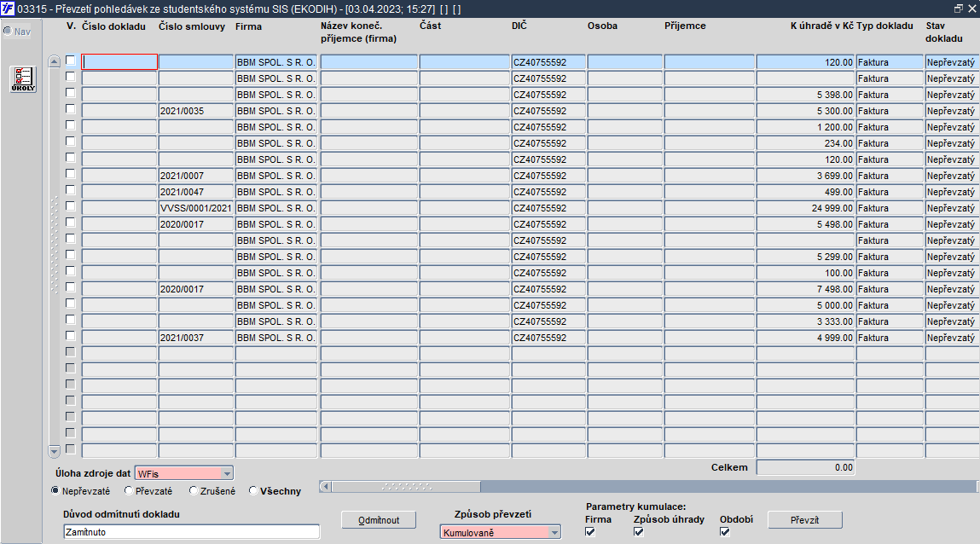Uncheck the Firma cumulation checkbox
The image size is (980, 544).
(x=590, y=532)
